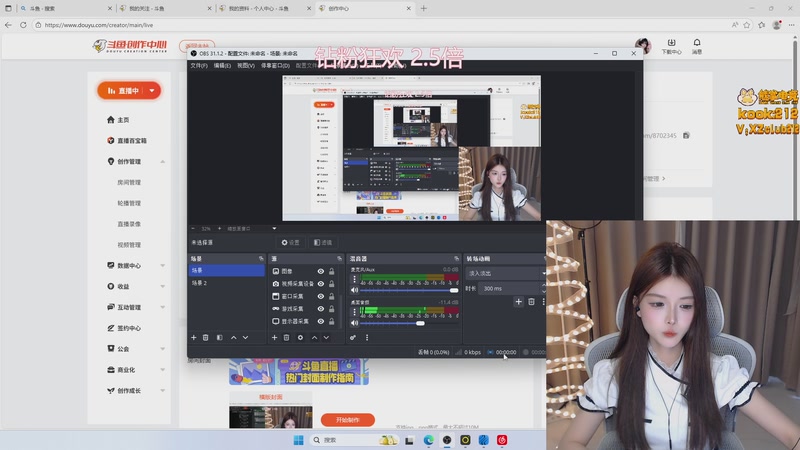Expand 公会 sidebar section
The image size is (800, 450).
(x=162, y=349)
